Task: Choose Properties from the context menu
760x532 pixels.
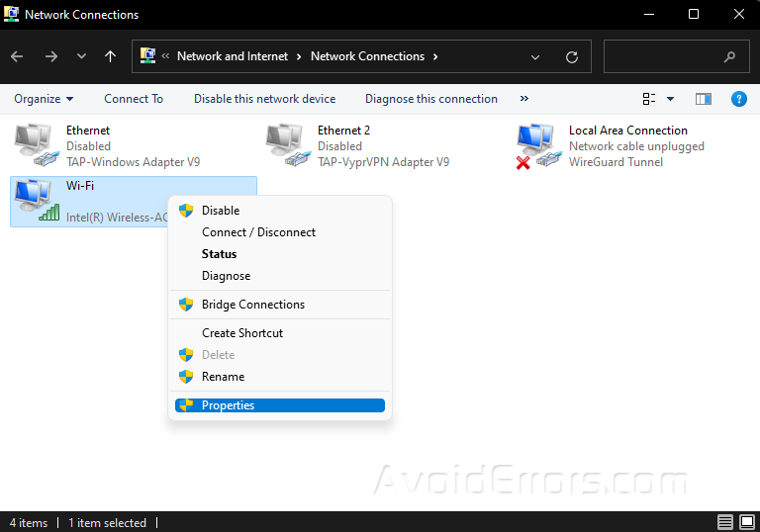Action: coord(228,405)
